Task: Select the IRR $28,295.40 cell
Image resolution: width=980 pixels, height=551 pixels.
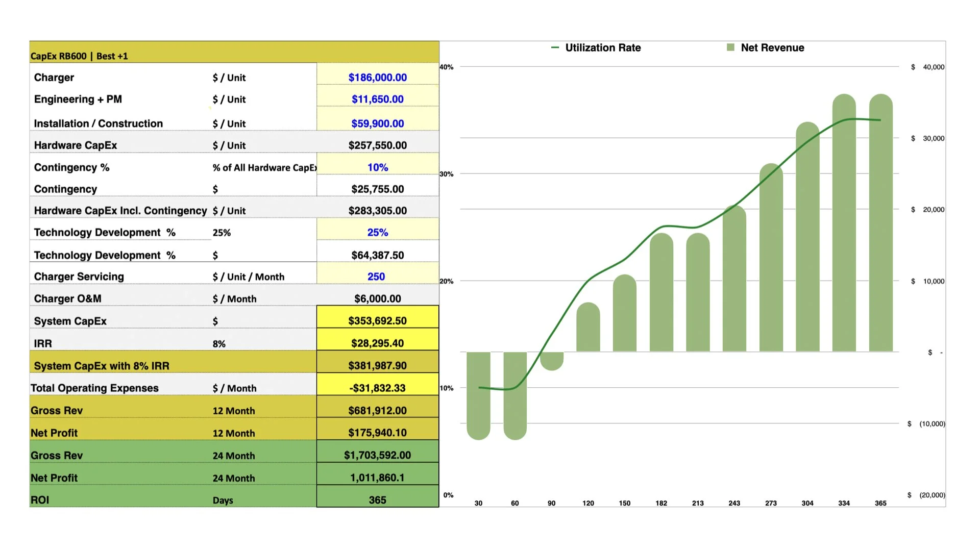Action: point(377,343)
